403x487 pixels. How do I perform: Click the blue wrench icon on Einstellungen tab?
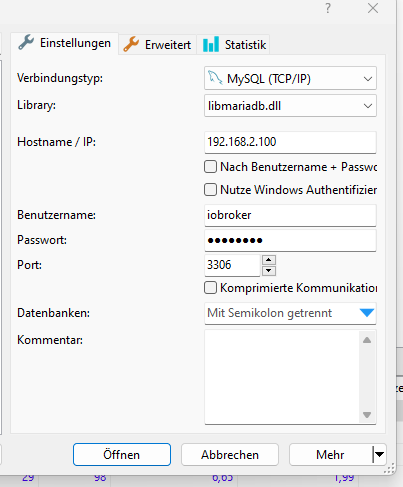point(26,42)
